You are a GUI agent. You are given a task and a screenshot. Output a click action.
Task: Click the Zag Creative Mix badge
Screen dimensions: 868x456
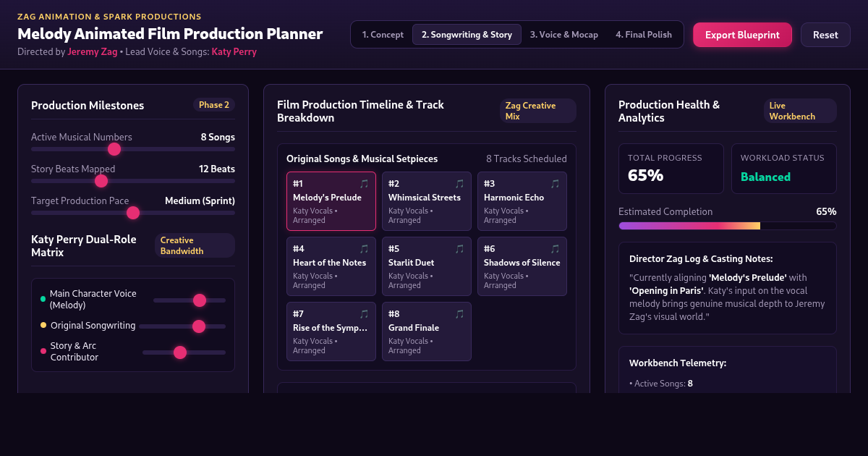(x=537, y=111)
